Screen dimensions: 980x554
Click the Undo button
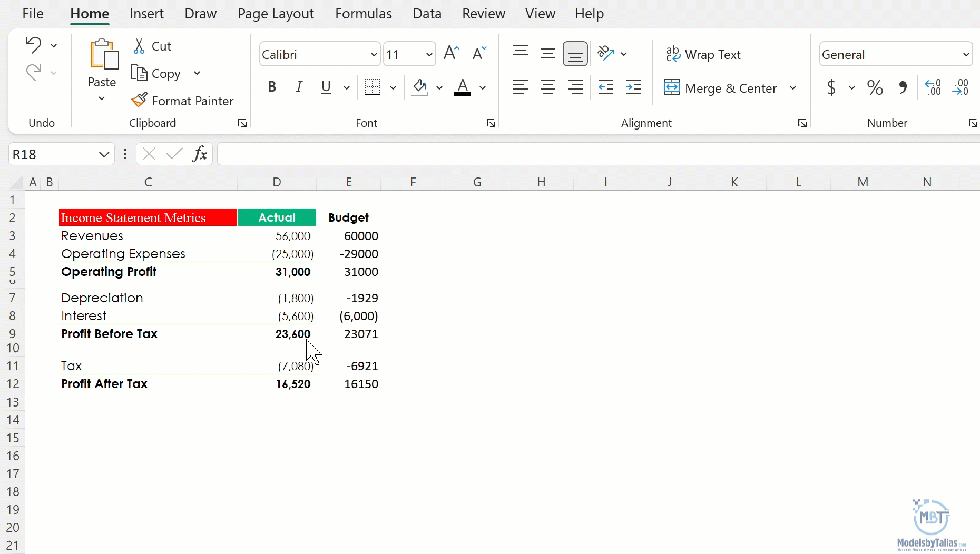click(x=33, y=45)
